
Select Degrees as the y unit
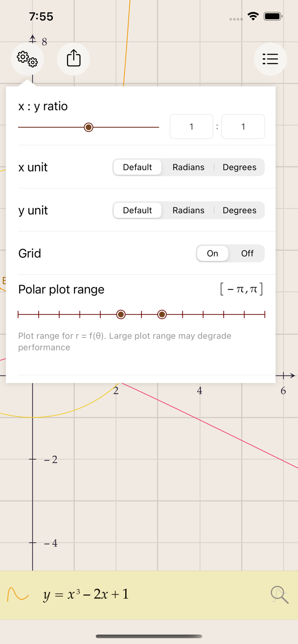[240, 210]
